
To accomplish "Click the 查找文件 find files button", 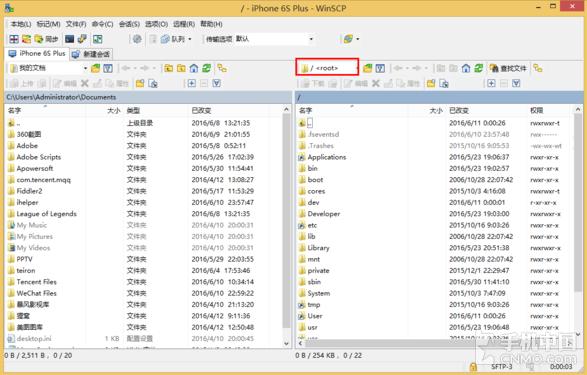I will [508, 68].
